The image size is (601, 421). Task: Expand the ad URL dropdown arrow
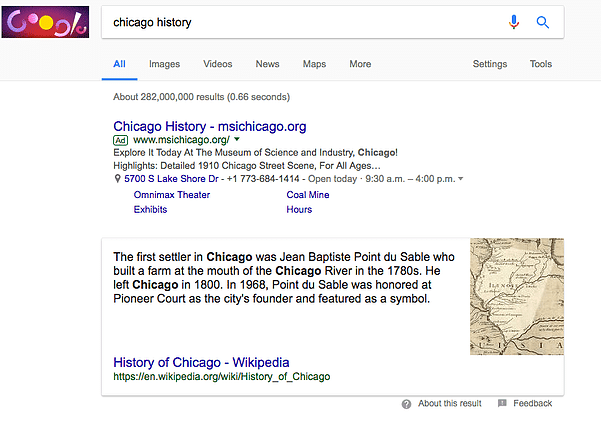[237, 141]
